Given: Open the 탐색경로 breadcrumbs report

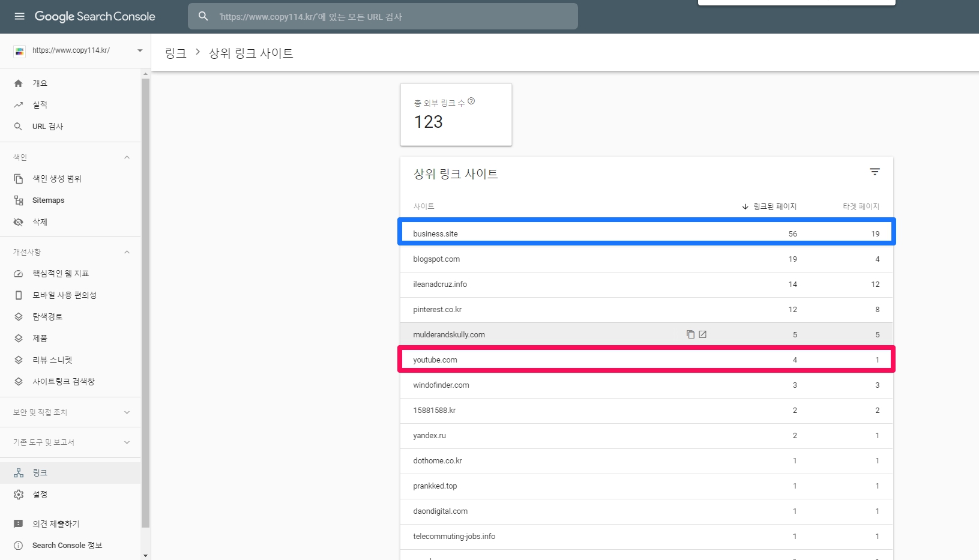Looking at the screenshot, I should pos(70,317).
